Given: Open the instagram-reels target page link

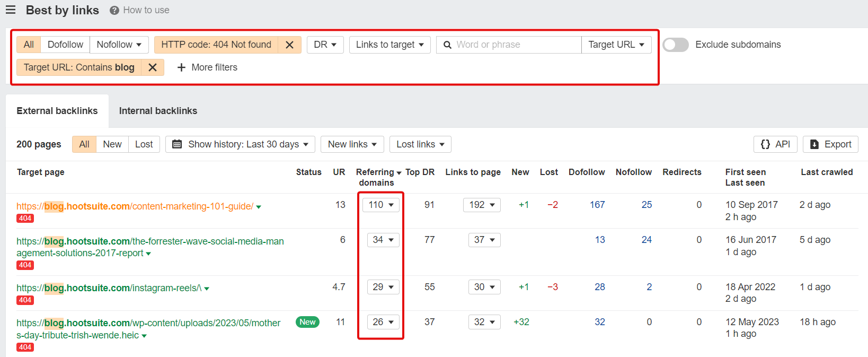Looking at the screenshot, I should coord(109,288).
